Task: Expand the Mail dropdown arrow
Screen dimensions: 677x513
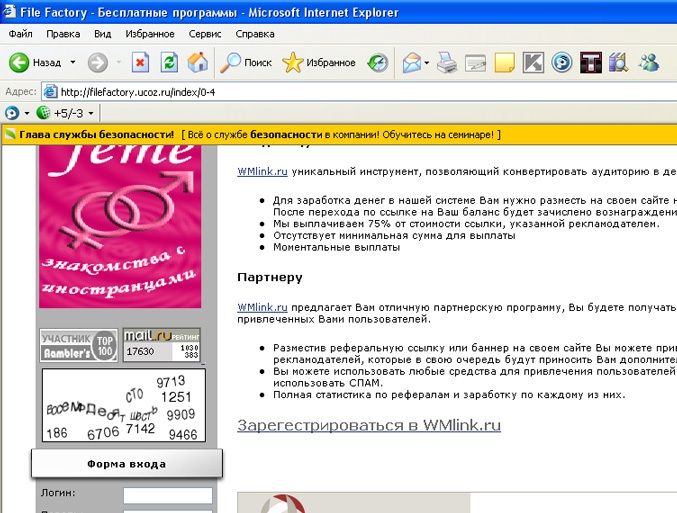Action: (x=427, y=63)
